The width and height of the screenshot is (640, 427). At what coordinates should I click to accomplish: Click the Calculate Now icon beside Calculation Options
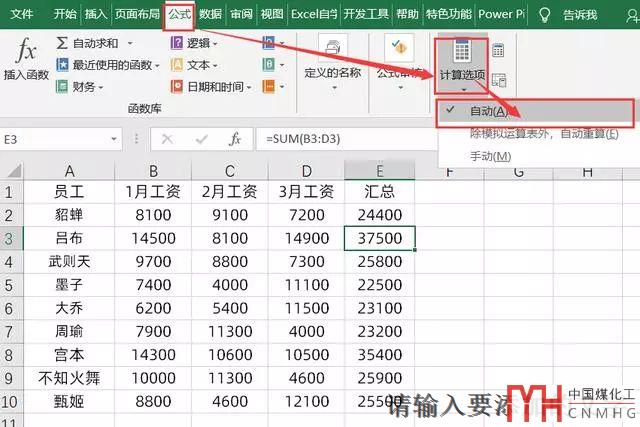click(498, 50)
